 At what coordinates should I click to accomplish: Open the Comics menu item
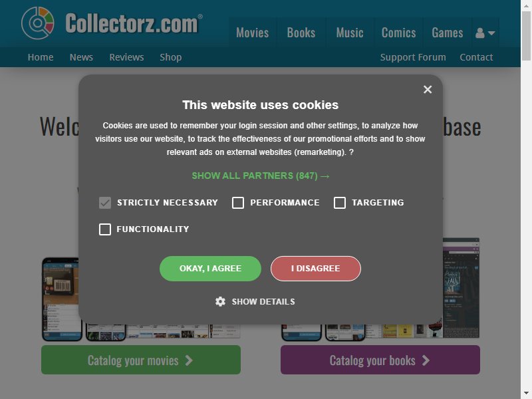398,33
